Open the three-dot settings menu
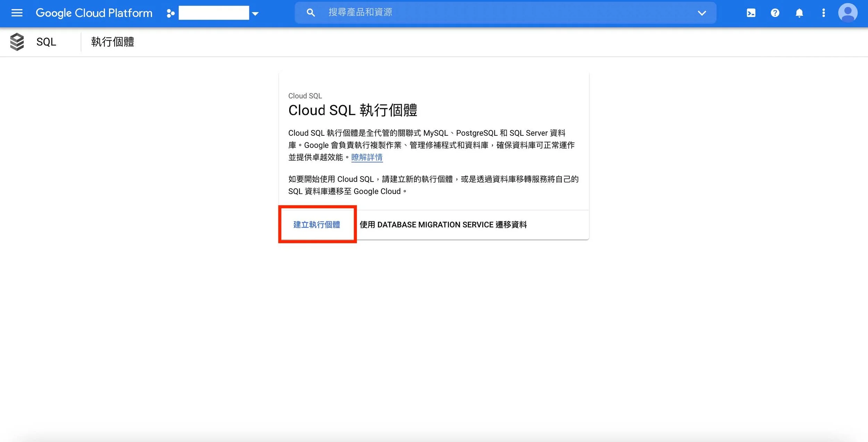Screen dimensions: 868x442 point(823,13)
